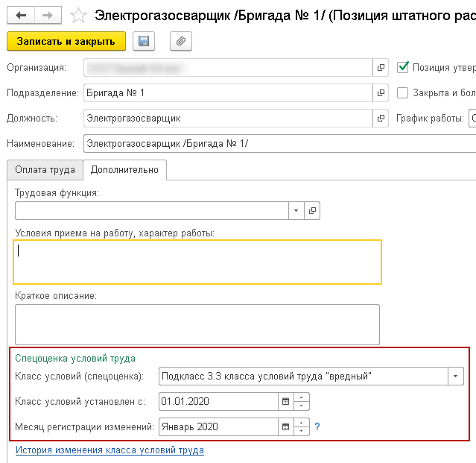This screenshot has width=476, height=463.
Task: Open calendar for 'Месяц регистрации изменений'
Action: (285, 427)
